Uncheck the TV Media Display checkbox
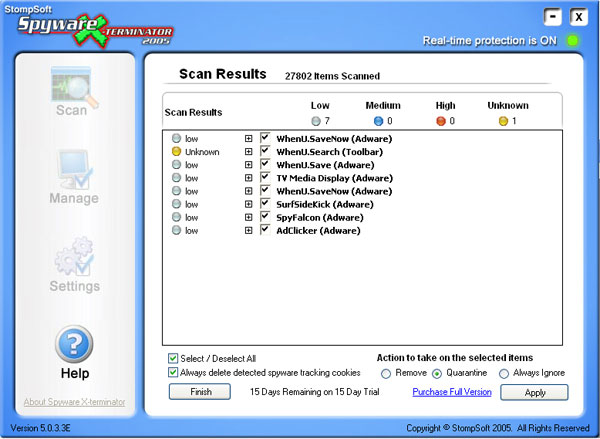 tap(265, 177)
